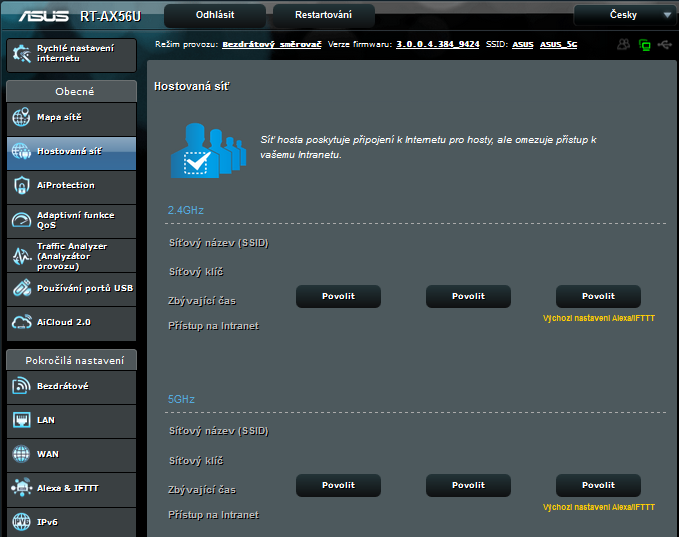Image resolution: width=679 pixels, height=537 pixels.
Task: Click the Traffic Analyzer icon
Action: pyautogui.click(x=22, y=255)
